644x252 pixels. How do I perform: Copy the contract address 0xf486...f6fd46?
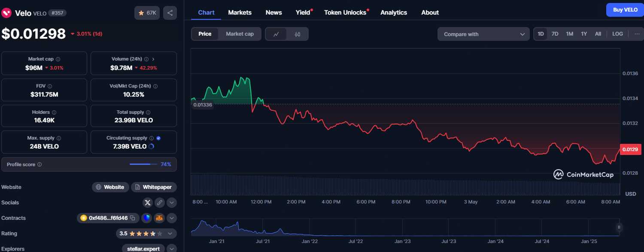133,218
